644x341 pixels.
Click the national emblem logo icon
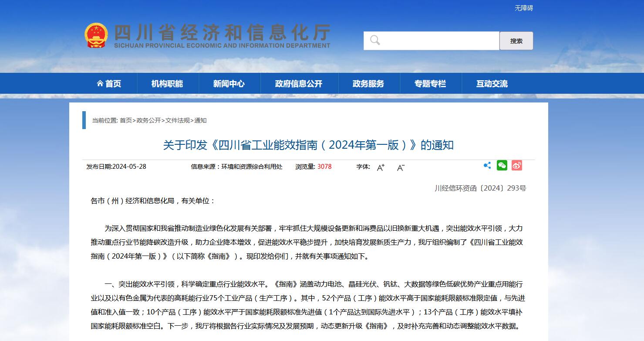pos(96,35)
